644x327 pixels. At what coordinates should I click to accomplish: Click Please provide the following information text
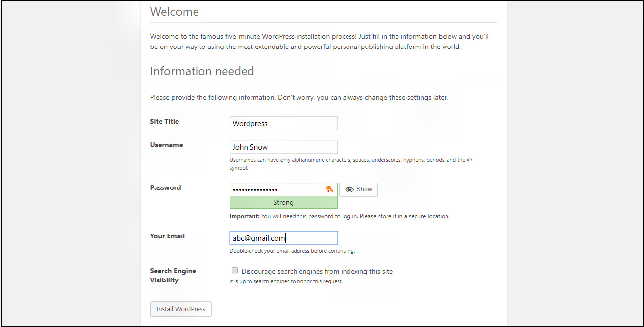pos(299,97)
